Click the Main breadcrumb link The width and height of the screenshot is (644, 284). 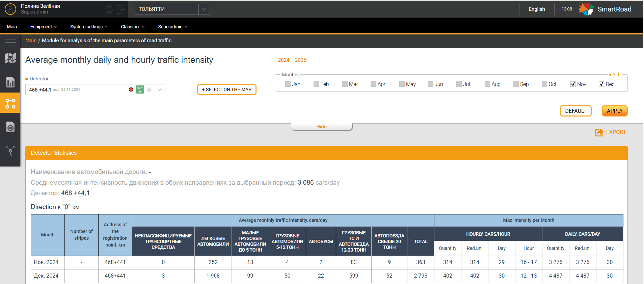31,41
